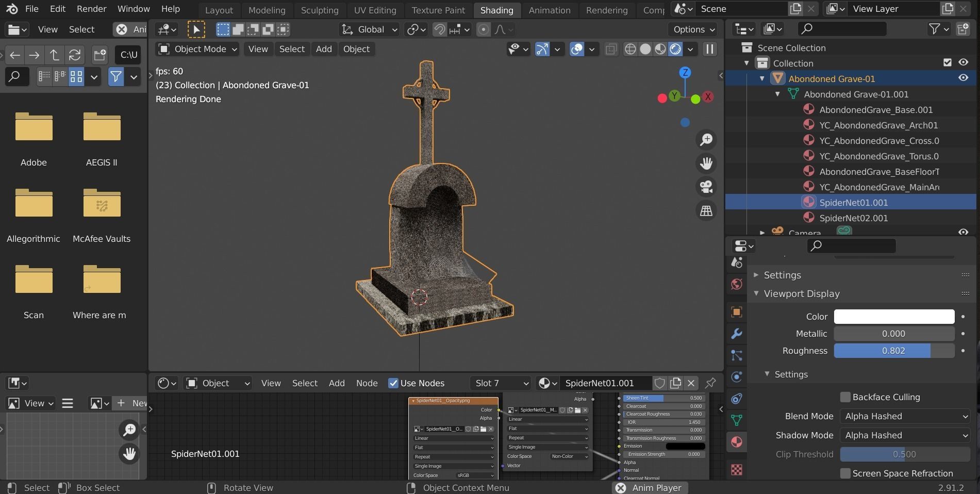Viewport: 980px width, 494px height.
Task: Select wireframe viewport shading
Action: point(630,49)
